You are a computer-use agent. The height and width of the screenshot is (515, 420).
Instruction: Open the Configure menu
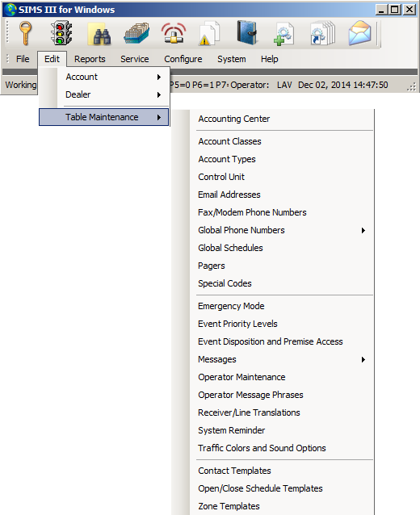(183, 59)
